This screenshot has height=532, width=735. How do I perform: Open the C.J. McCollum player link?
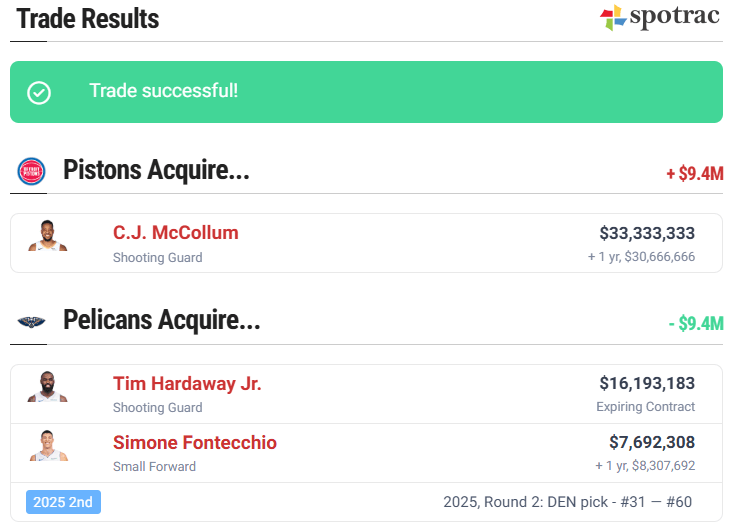tap(175, 233)
